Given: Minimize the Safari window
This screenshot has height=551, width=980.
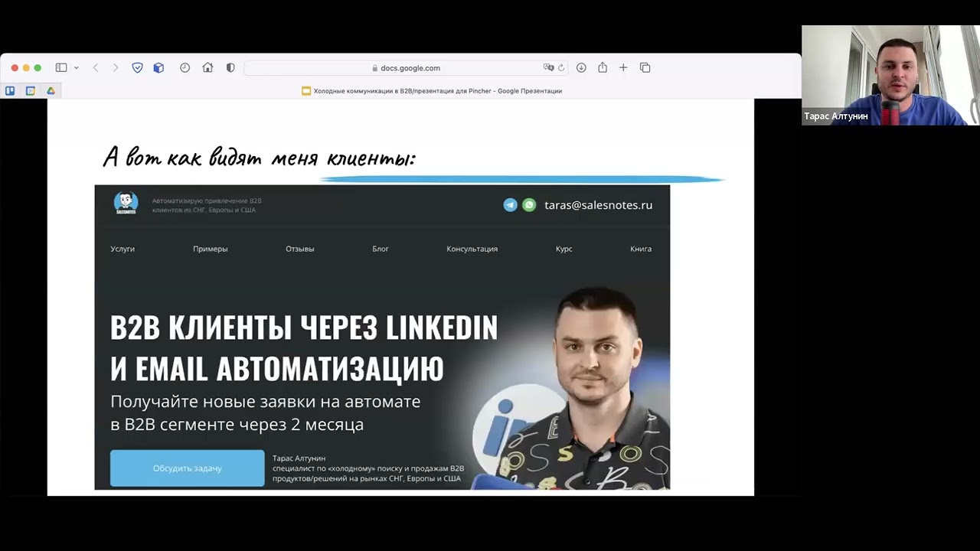Looking at the screenshot, I should (x=26, y=68).
